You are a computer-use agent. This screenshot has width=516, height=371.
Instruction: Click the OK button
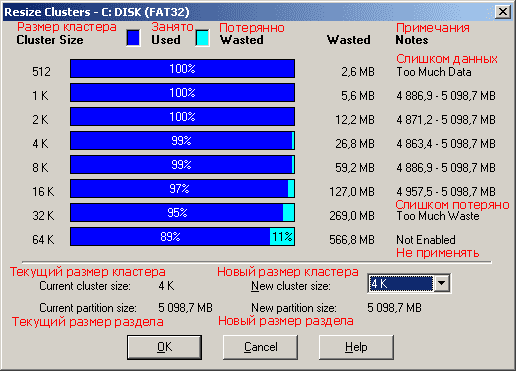coord(164,347)
